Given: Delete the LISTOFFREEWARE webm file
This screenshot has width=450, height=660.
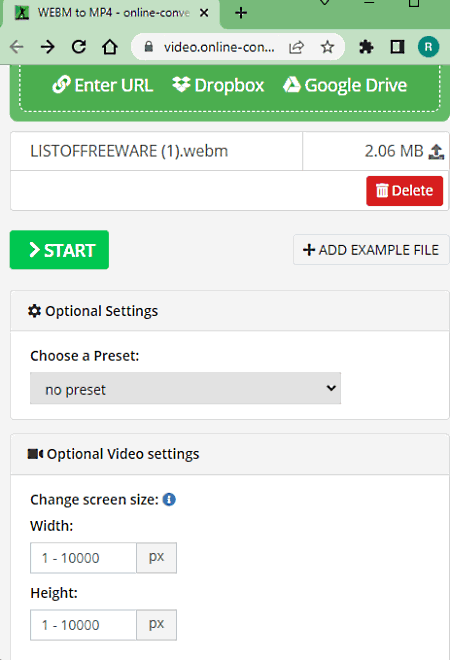Looking at the screenshot, I should [x=404, y=191].
